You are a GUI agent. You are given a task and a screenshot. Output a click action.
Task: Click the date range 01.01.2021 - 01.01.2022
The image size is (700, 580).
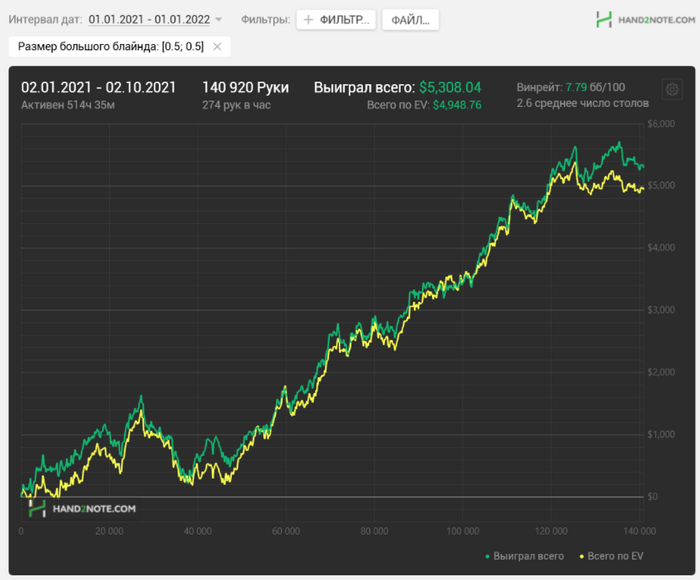click(149, 20)
